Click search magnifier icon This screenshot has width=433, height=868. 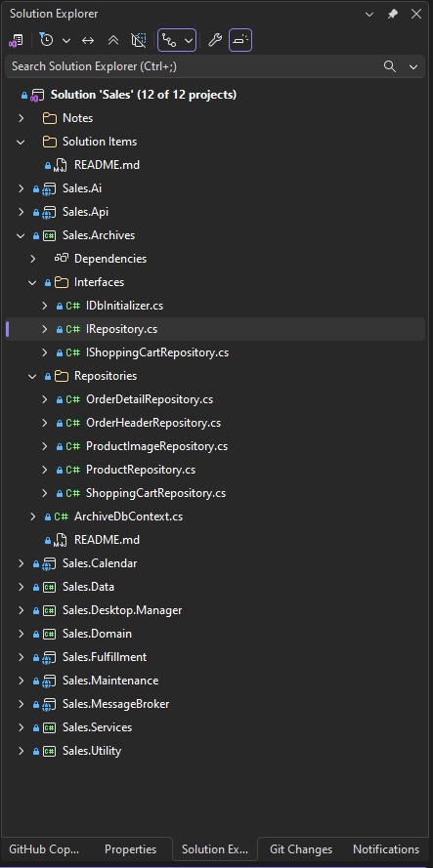click(x=390, y=66)
